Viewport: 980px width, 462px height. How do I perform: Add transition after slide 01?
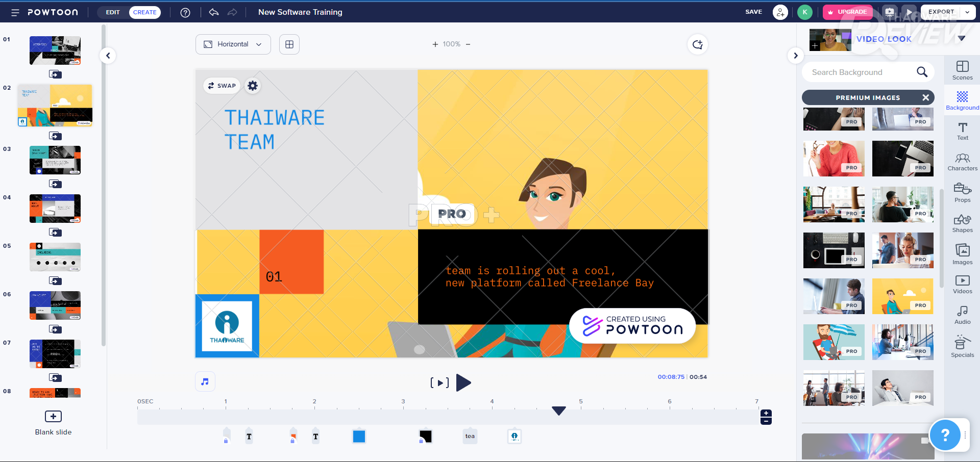point(55,74)
